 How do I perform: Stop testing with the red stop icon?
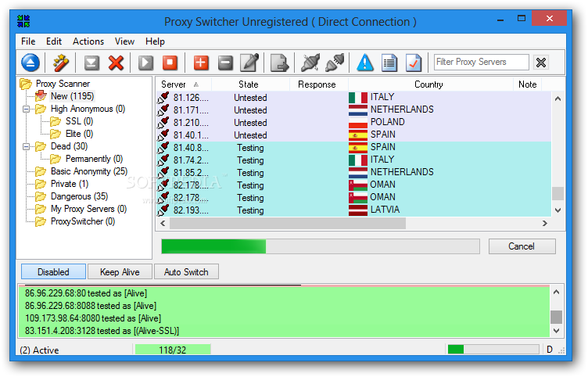point(170,63)
